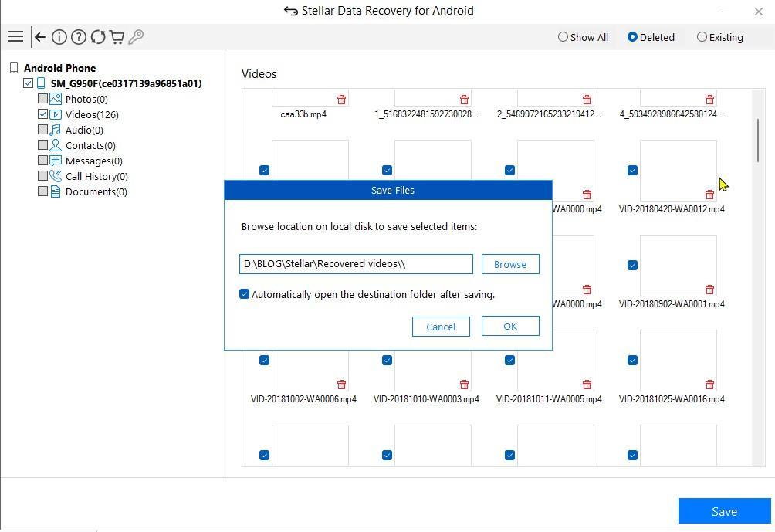Check the Photos(0) checkbox
Viewport: 775px width, 532px height.
pos(42,99)
